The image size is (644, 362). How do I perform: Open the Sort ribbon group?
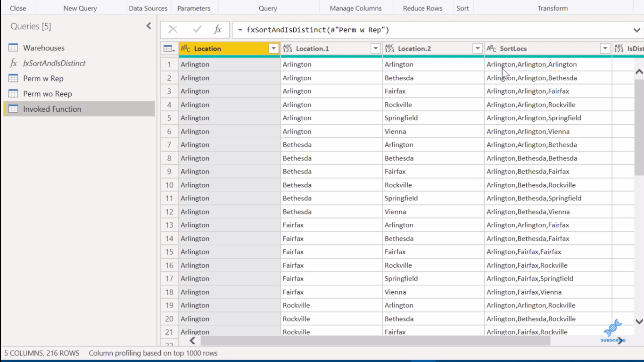tap(462, 8)
